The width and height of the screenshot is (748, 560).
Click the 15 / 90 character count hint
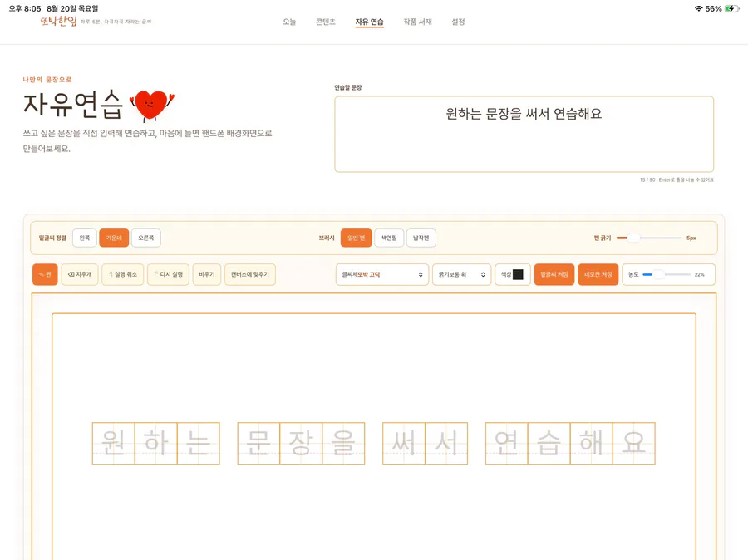tap(677, 179)
